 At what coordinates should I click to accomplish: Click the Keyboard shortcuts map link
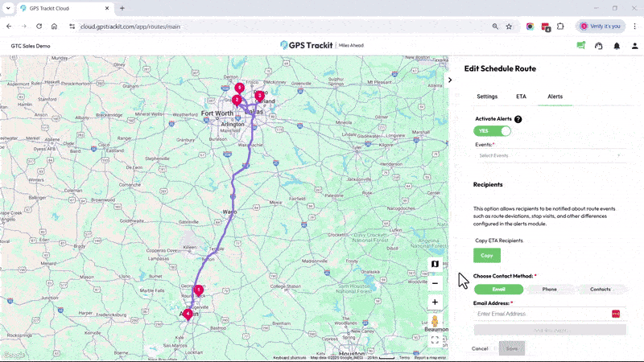coord(290,358)
